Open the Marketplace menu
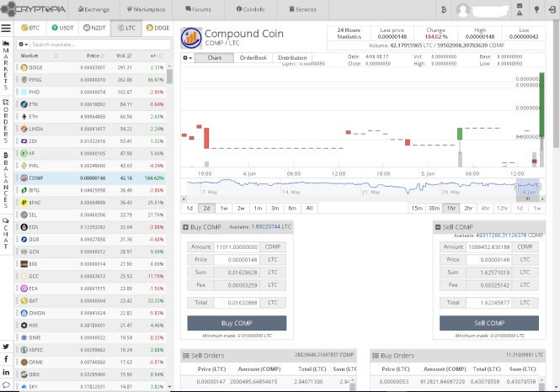Viewport: 560px width, 392px height. pos(146,9)
